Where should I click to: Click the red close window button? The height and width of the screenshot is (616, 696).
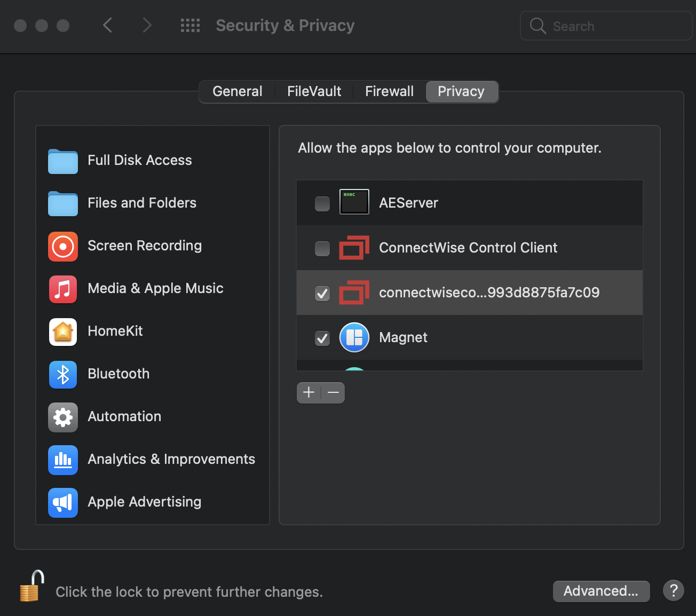[x=20, y=26]
